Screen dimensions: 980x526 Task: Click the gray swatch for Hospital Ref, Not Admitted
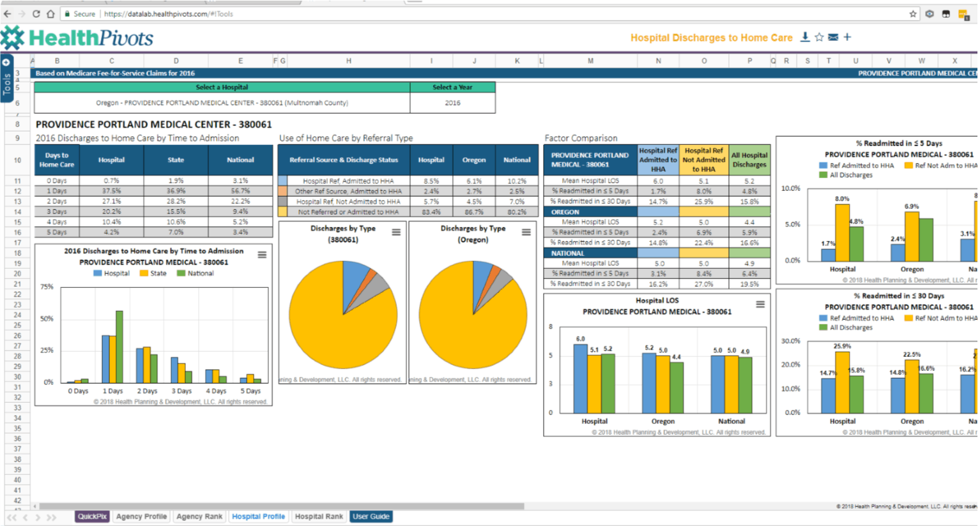point(282,201)
